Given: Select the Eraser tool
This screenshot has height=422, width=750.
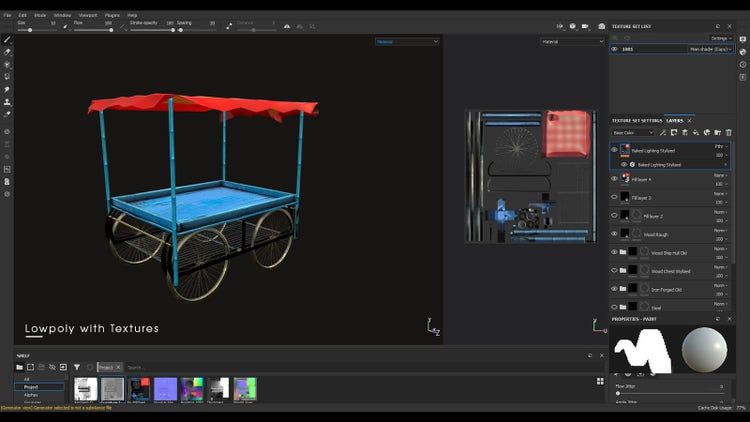Looking at the screenshot, I should point(7,52).
